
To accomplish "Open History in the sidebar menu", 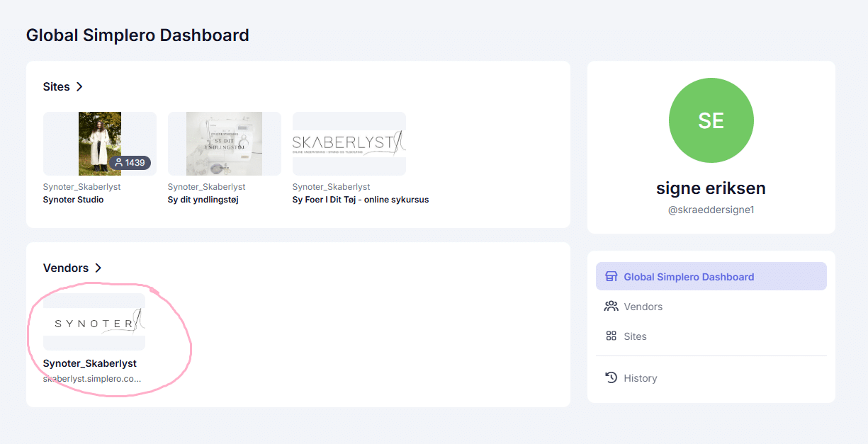I will point(640,378).
